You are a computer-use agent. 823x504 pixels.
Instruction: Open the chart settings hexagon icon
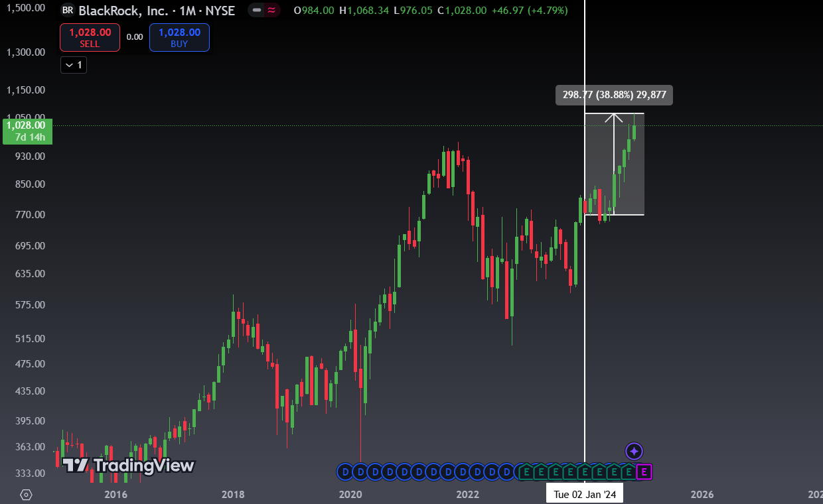pos(26,495)
